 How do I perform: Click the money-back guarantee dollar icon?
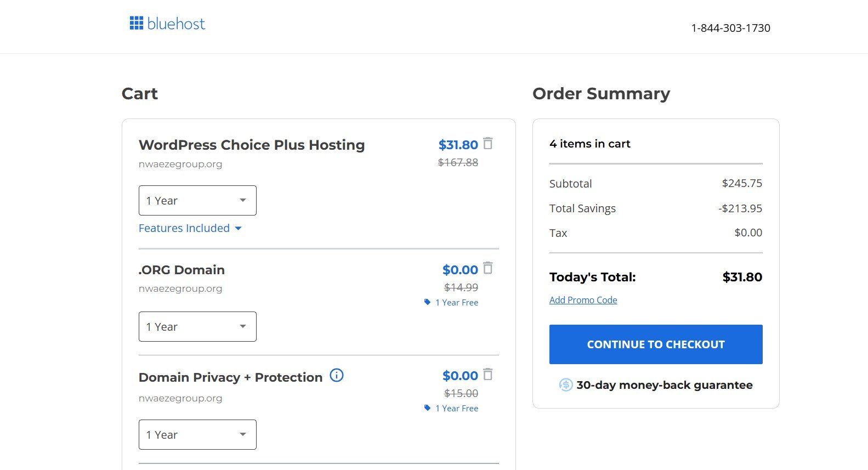tap(566, 385)
